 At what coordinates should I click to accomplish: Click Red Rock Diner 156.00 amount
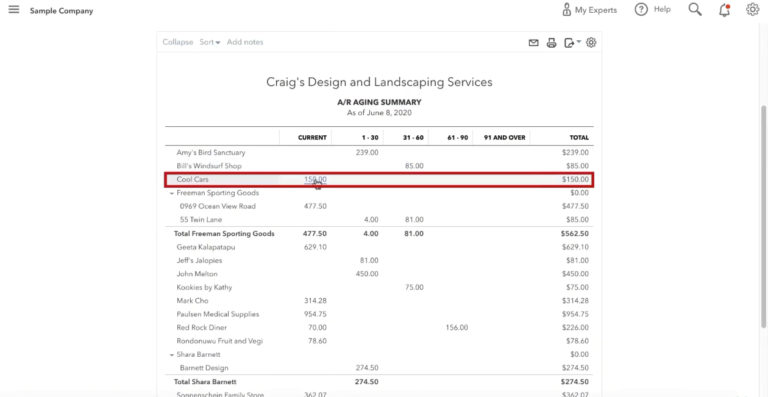[456, 327]
